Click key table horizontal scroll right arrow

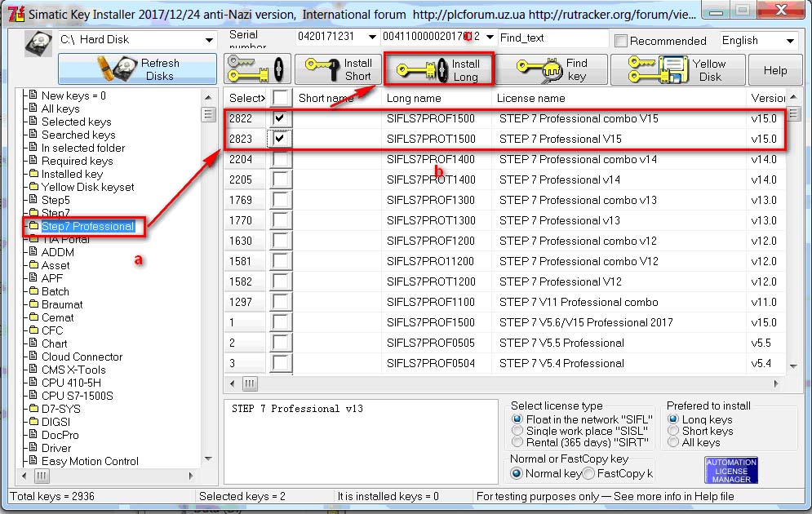pos(776,383)
